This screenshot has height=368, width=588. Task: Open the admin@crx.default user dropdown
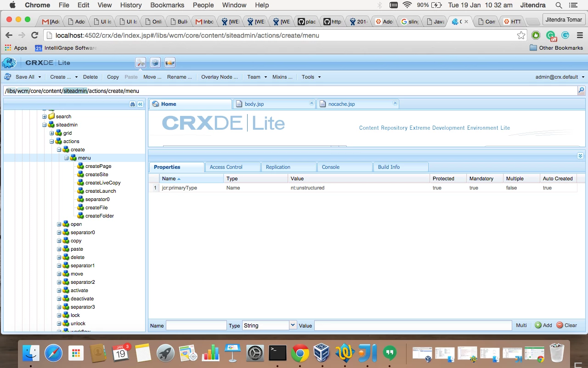pos(560,77)
